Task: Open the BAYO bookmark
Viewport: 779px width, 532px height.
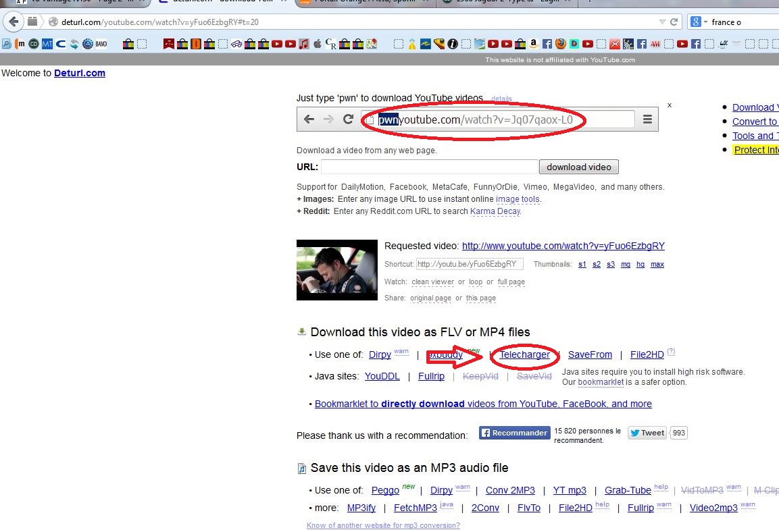Action: pos(101,44)
